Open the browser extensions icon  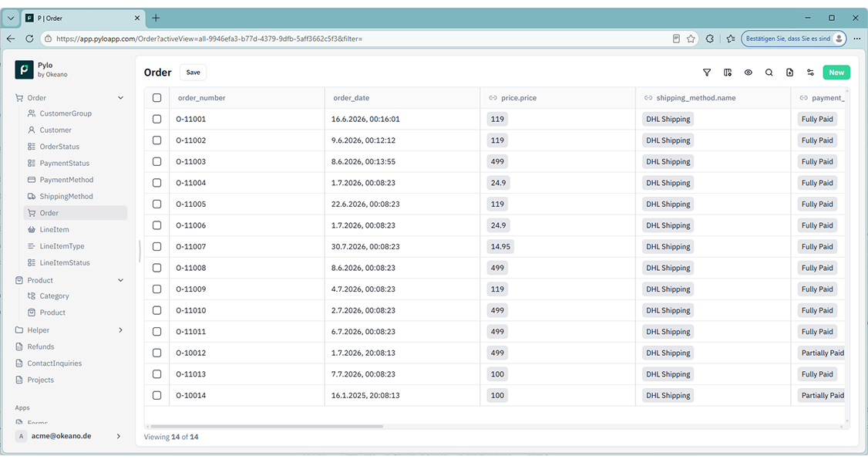click(710, 39)
